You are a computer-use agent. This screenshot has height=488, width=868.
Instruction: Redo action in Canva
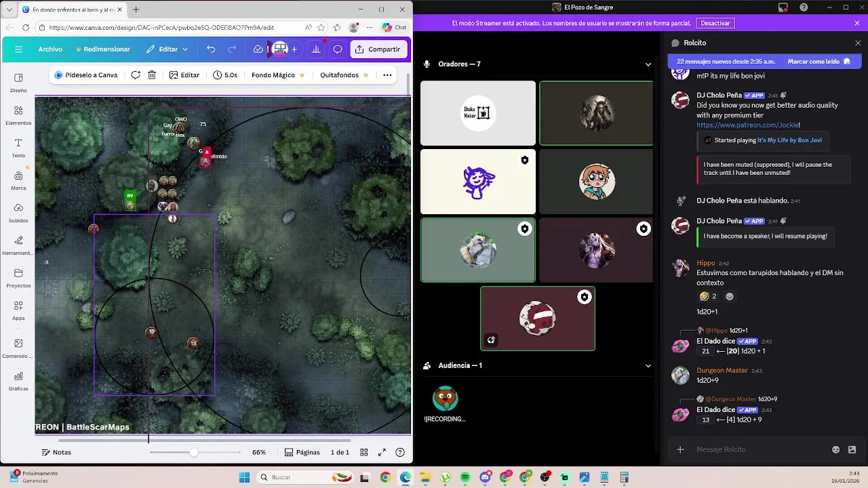pos(232,49)
